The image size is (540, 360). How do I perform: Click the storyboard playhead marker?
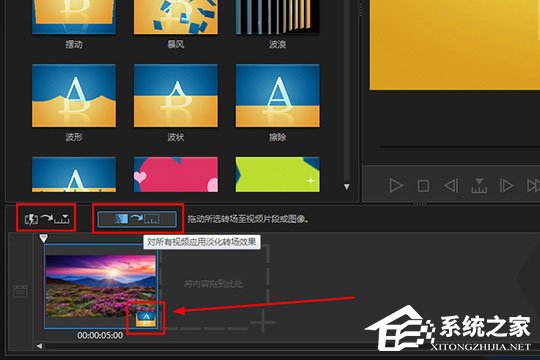pyautogui.click(x=43, y=238)
